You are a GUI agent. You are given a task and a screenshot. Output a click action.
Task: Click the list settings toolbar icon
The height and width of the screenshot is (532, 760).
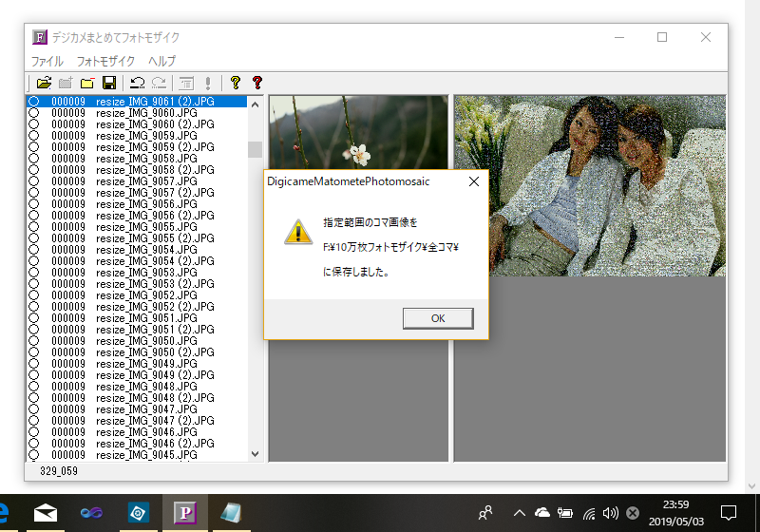[186, 83]
